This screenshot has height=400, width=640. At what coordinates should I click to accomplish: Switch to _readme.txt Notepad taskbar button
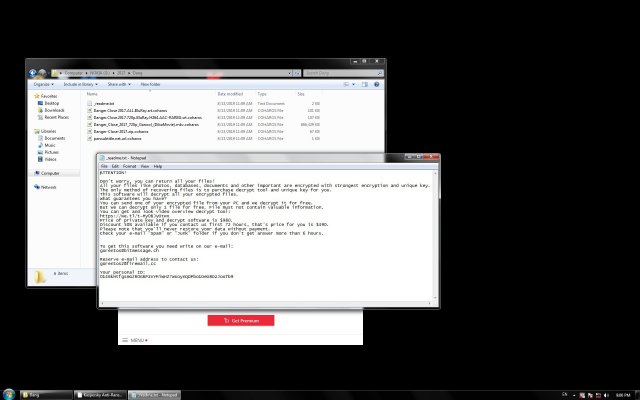(x=155, y=395)
